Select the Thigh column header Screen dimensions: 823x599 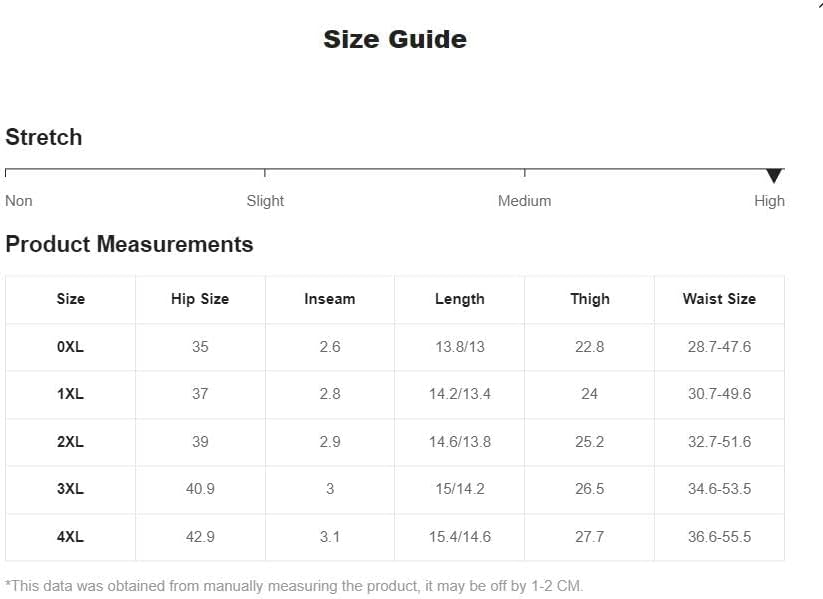click(x=590, y=299)
